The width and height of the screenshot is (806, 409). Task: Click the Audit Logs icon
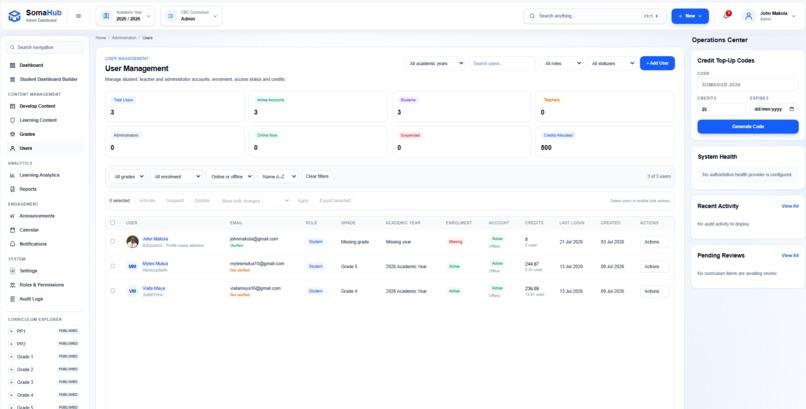(12, 299)
